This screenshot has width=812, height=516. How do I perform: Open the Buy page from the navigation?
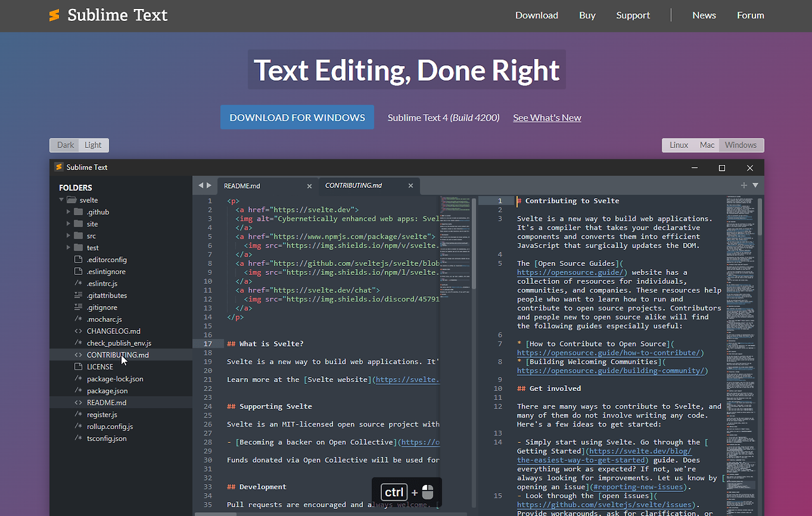pyautogui.click(x=587, y=15)
